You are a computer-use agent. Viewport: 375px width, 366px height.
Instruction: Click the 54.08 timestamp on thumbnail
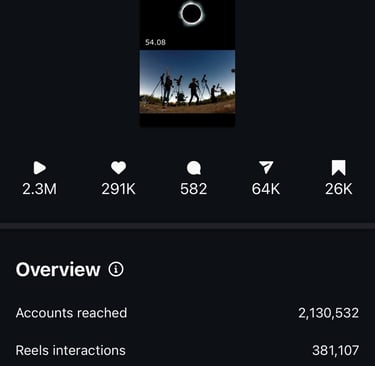155,42
